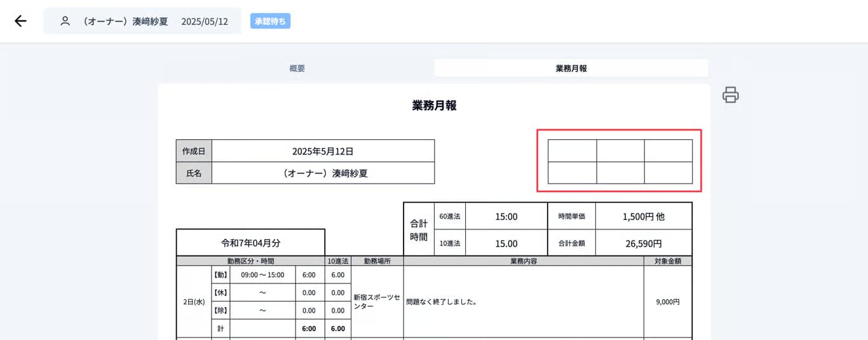This screenshot has height=340, width=868.
Task: Select the 2日(水) date cell
Action: pos(194,302)
